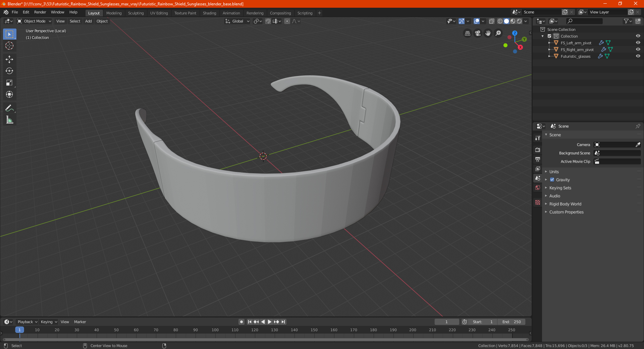Switch to camera view icon
The width and height of the screenshot is (644, 349).
click(478, 33)
